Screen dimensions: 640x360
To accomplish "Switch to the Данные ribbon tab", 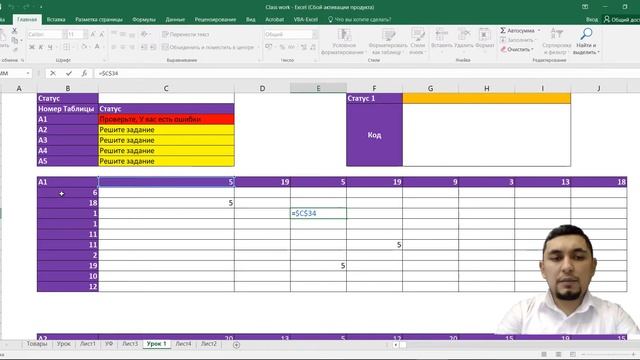I will [175, 20].
